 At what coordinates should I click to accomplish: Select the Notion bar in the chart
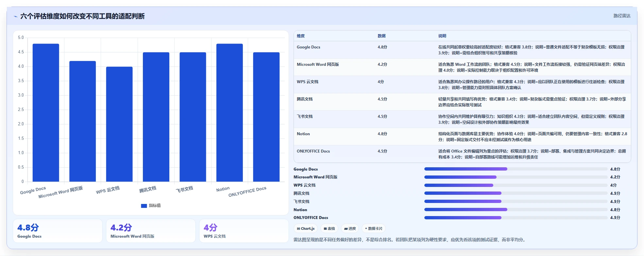229,113
